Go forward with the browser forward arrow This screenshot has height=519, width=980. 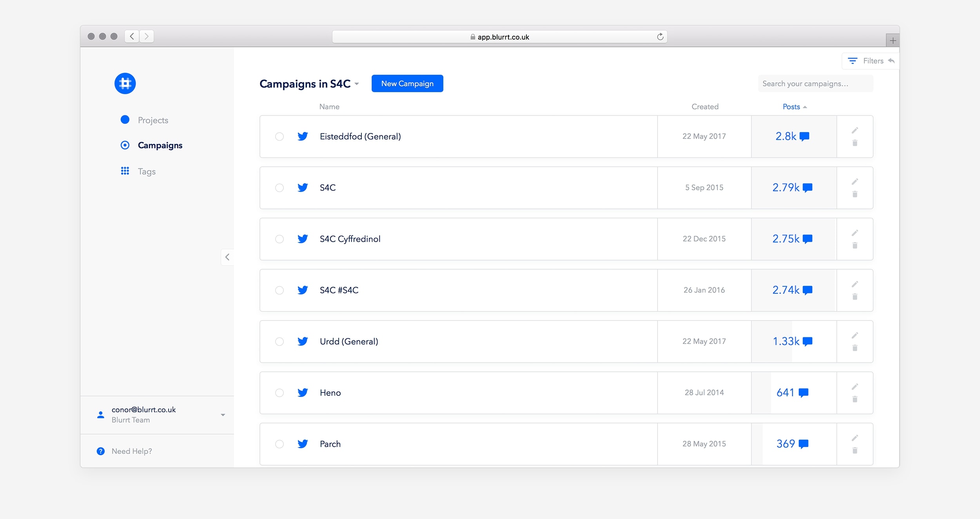pyautogui.click(x=147, y=36)
